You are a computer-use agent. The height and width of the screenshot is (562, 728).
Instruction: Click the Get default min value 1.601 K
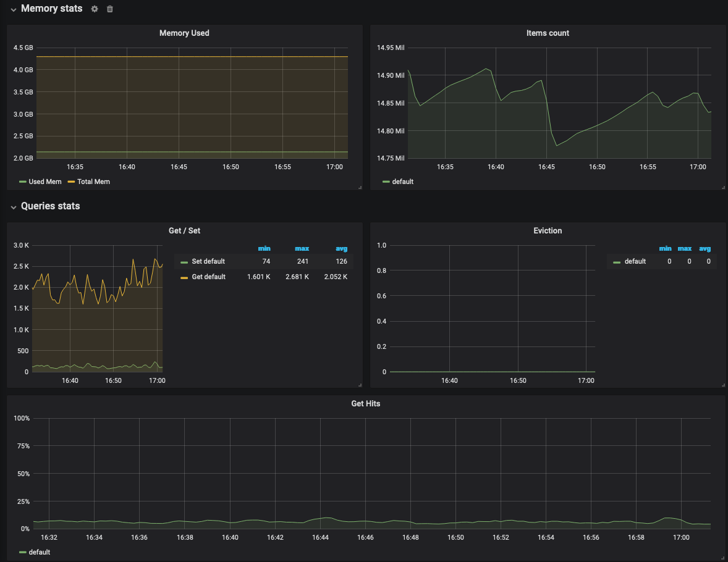tap(258, 277)
